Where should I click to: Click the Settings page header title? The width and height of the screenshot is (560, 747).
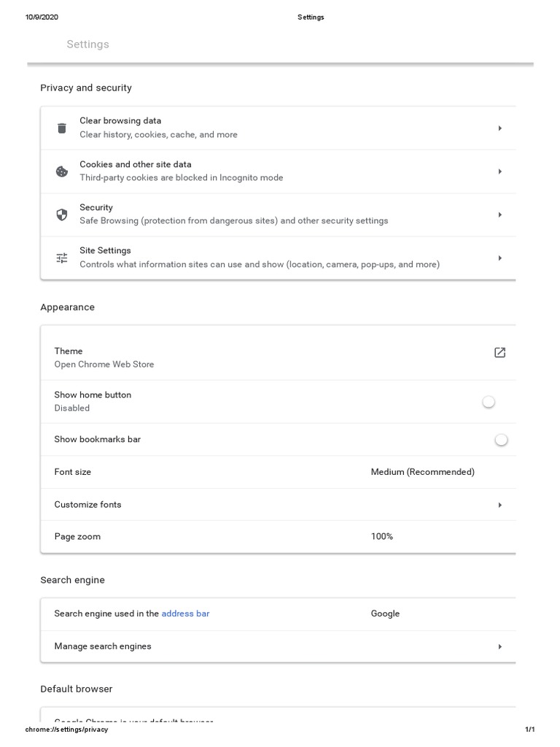[x=87, y=44]
